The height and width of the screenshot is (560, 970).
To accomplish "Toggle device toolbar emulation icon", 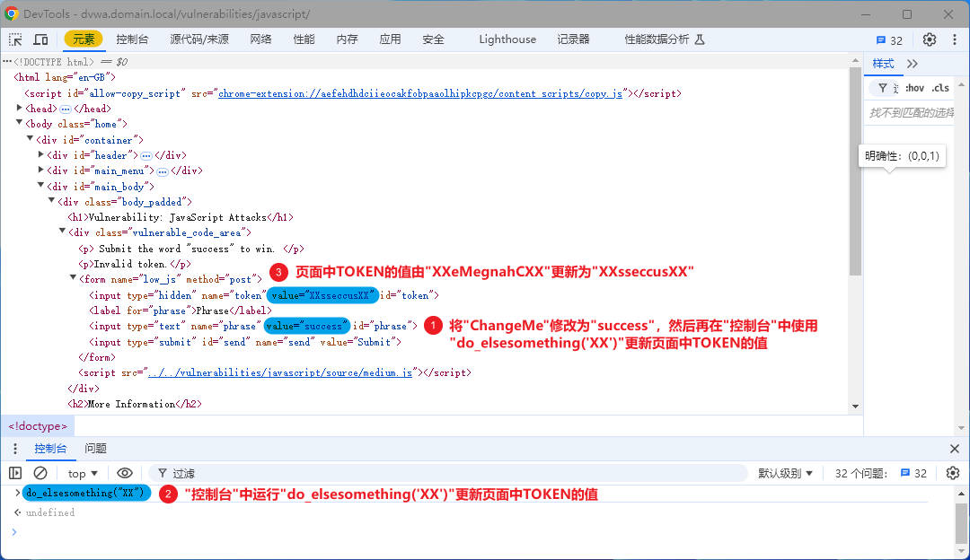I will click(x=40, y=39).
